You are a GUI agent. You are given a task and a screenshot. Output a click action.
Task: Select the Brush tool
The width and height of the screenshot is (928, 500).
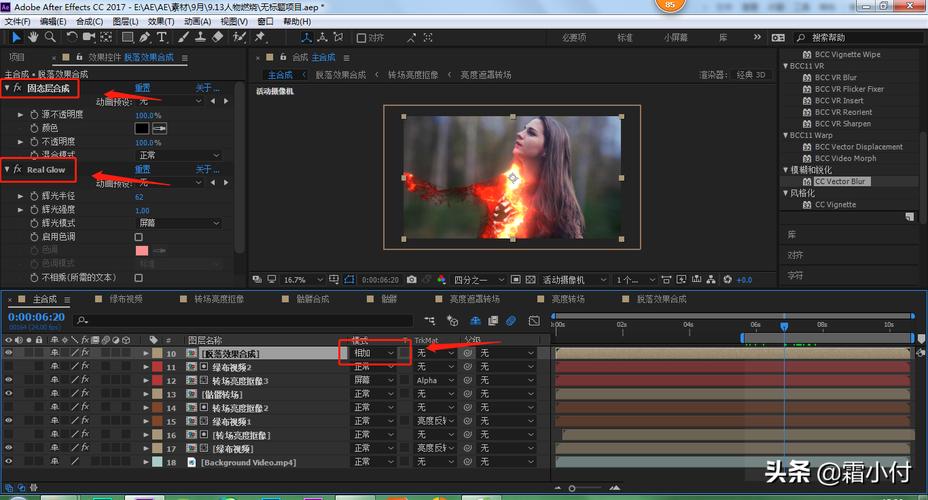tap(183, 37)
